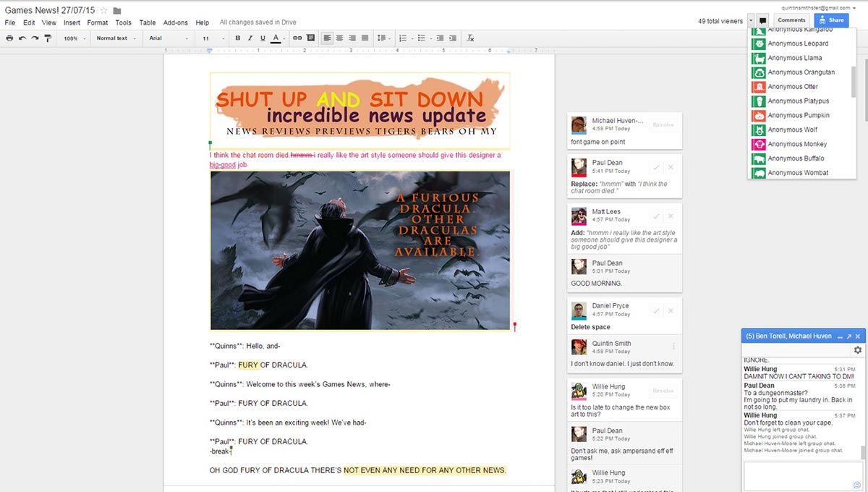Click the Comments button
This screenshot has width=868, height=492.
pyautogui.click(x=791, y=21)
